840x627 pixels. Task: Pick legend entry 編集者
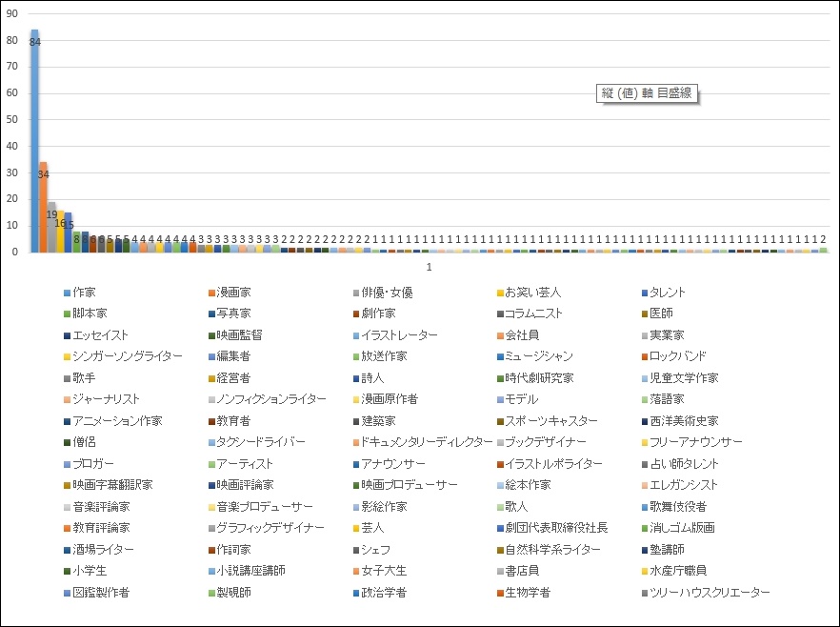point(230,356)
